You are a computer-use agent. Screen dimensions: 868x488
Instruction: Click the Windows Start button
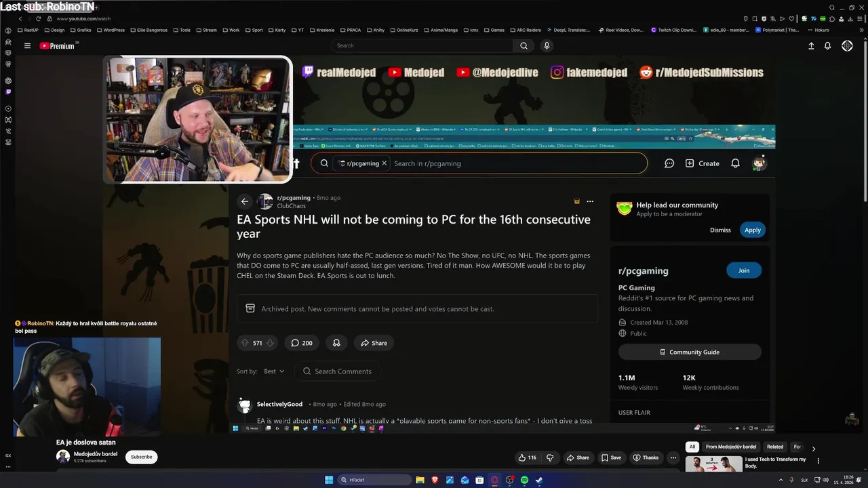point(329,480)
